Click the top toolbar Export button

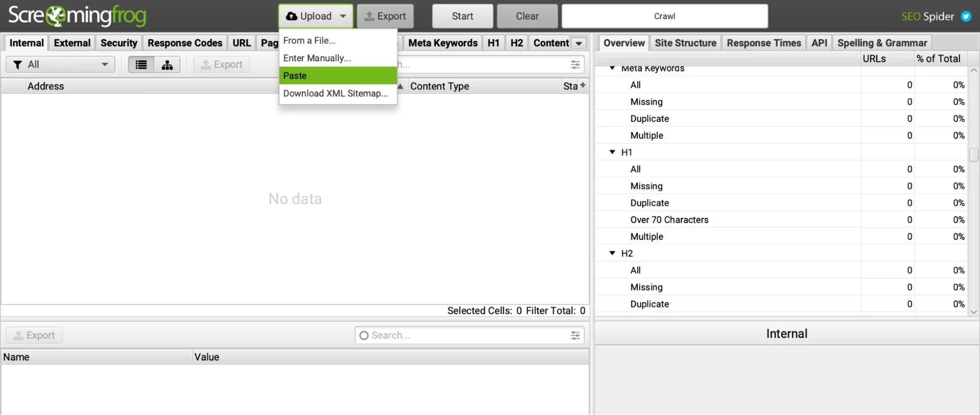pos(385,16)
